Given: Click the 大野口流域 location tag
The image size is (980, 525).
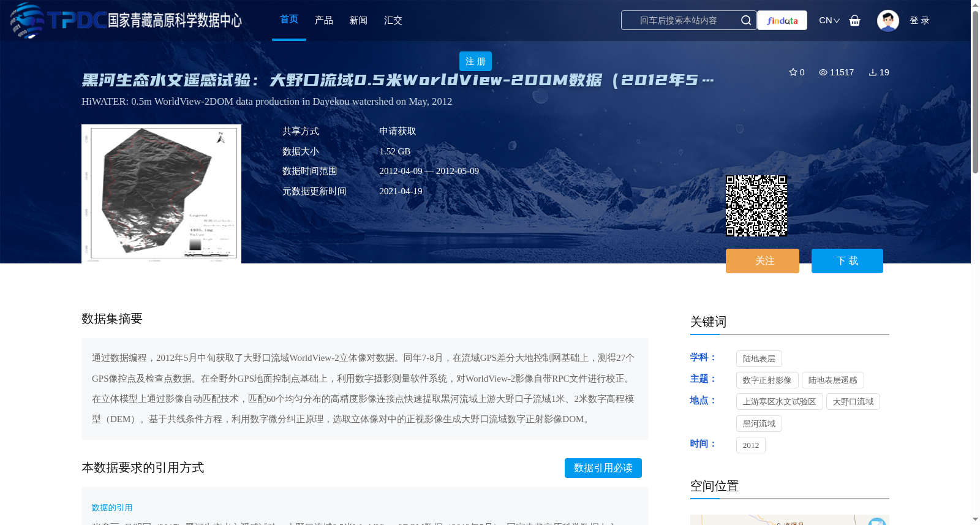Looking at the screenshot, I should pos(853,402).
